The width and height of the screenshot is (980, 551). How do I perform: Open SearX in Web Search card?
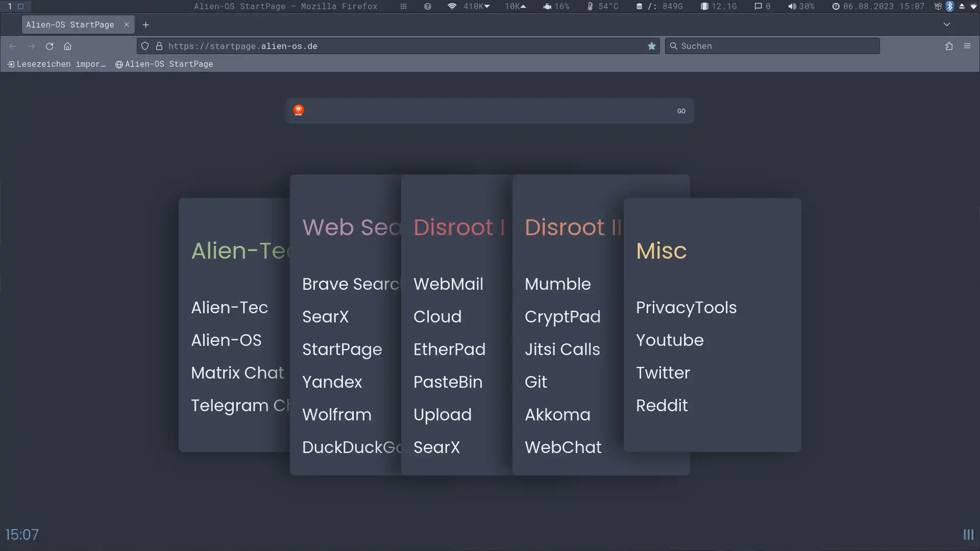pyautogui.click(x=325, y=317)
